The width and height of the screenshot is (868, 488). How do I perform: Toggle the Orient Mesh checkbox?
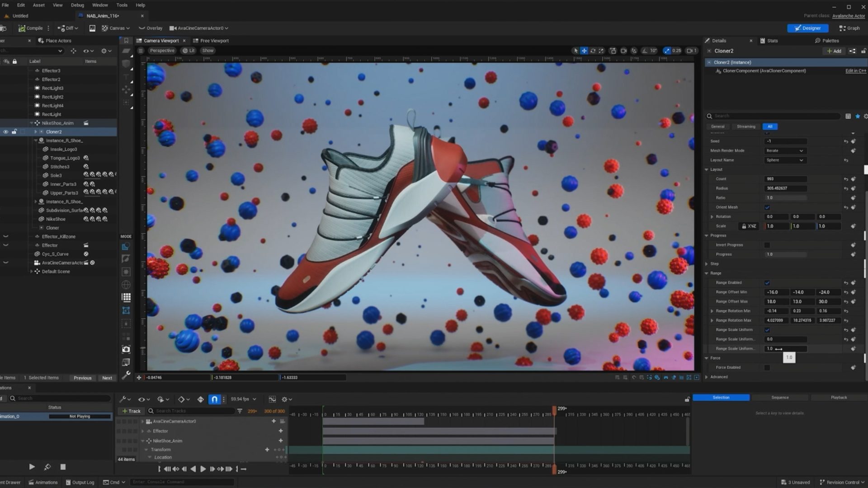click(x=767, y=207)
